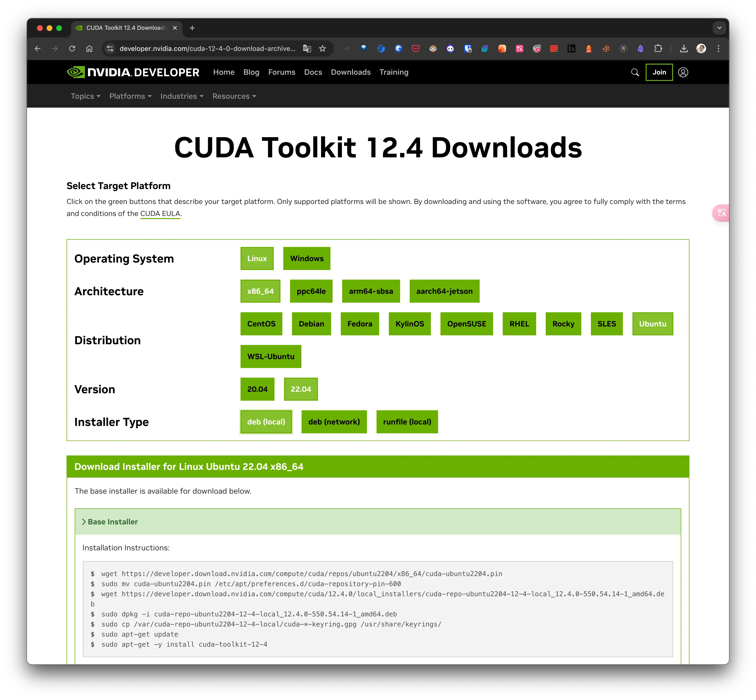
Task: Go to Downloads in the top navigation
Action: (x=351, y=72)
